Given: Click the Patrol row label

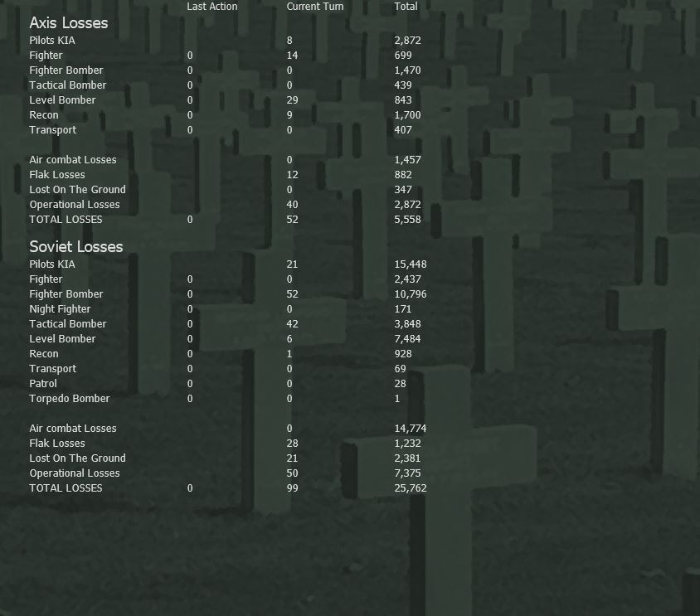Looking at the screenshot, I should [x=43, y=384].
